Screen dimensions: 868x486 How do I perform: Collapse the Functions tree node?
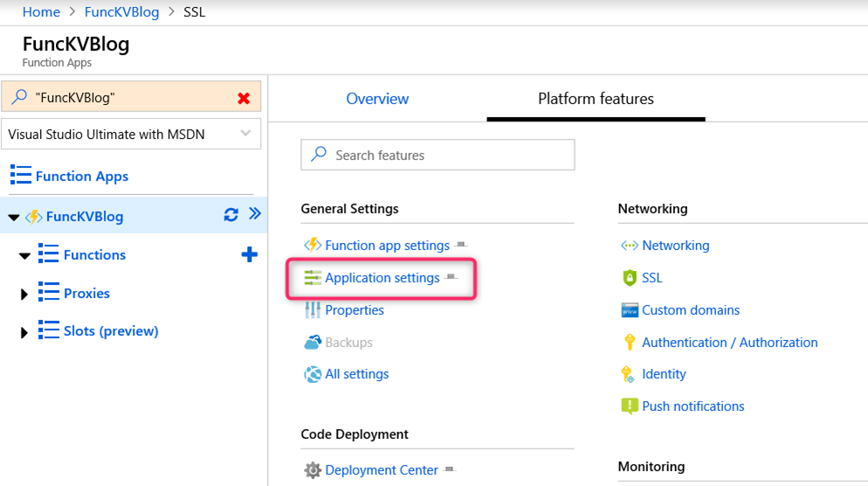[24, 255]
